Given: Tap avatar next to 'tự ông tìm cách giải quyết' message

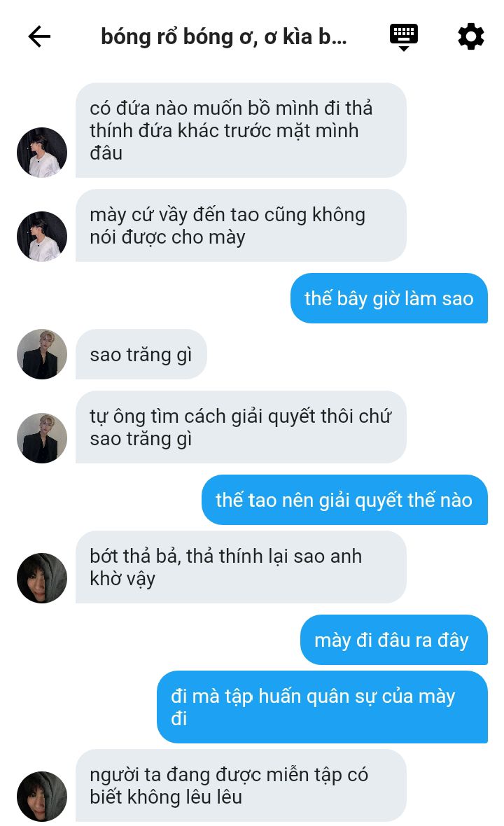Looking at the screenshot, I should (x=42, y=438).
